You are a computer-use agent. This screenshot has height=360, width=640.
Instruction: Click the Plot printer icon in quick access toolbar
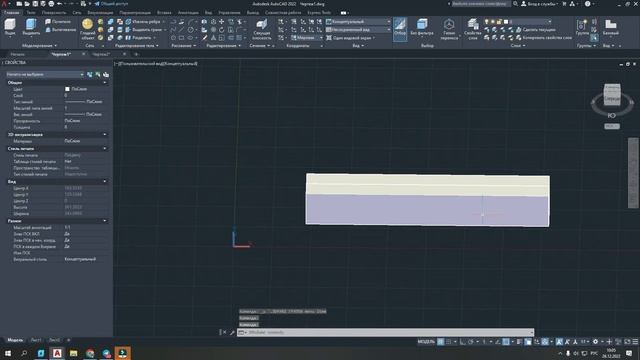click(x=51, y=4)
